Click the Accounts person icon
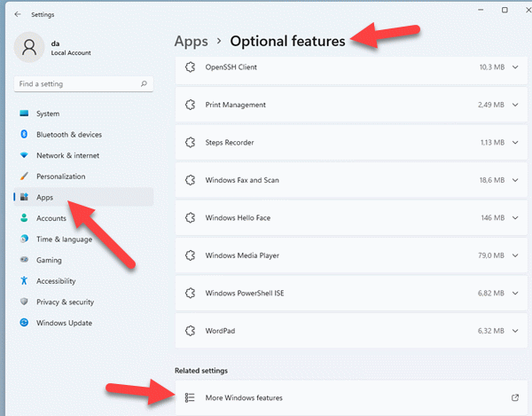This screenshot has height=416, width=532. (24, 218)
